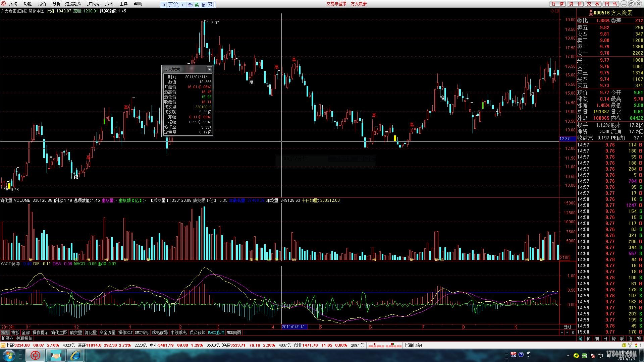Click the diamond icon above price axis
This screenshot has width=644, height=362.
pos(552,11)
